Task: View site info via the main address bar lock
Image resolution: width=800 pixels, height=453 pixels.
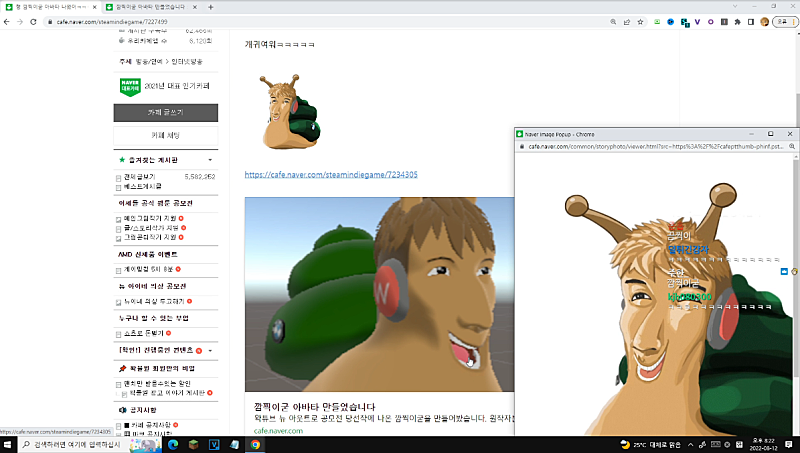Action: (50, 22)
